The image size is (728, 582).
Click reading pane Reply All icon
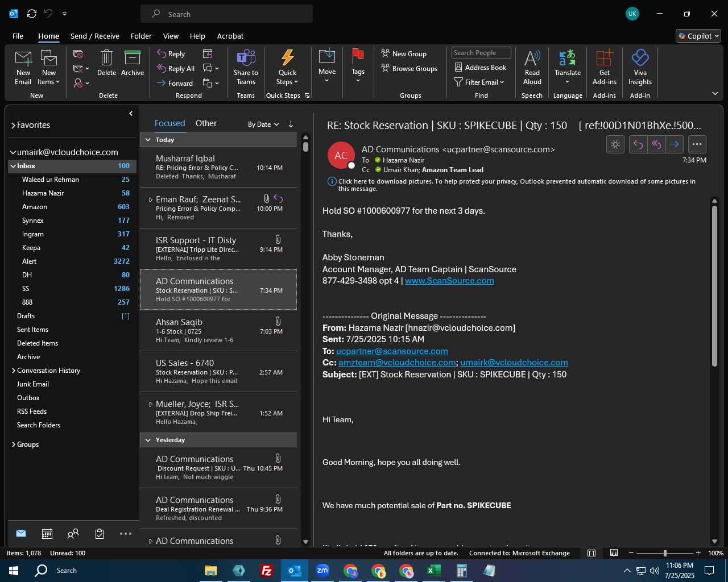coord(656,144)
